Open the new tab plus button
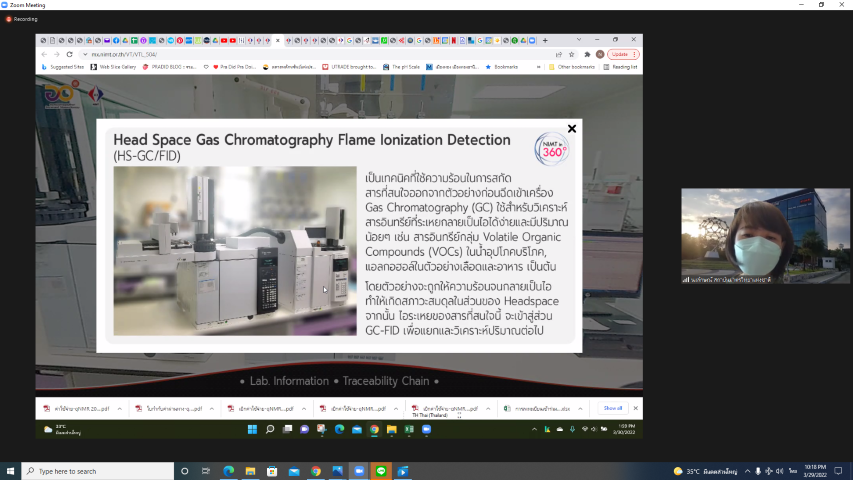Screen dimensions: 853x480 [545, 41]
